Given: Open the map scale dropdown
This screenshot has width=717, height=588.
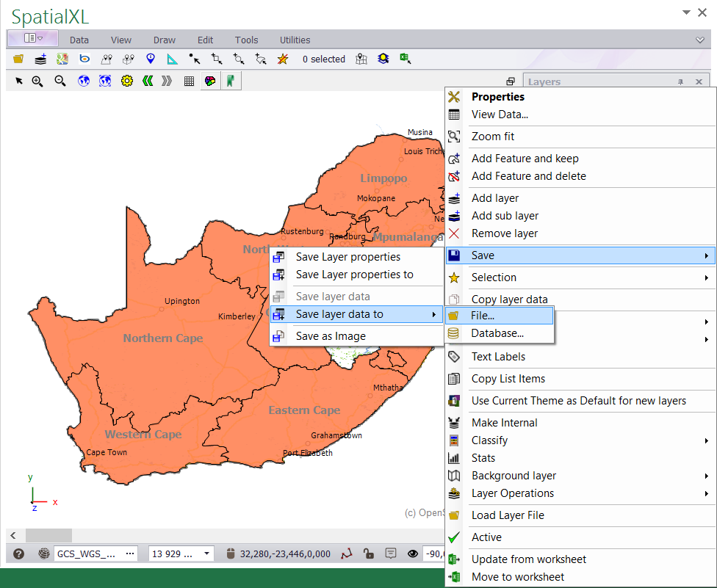Looking at the screenshot, I should pyautogui.click(x=207, y=553).
